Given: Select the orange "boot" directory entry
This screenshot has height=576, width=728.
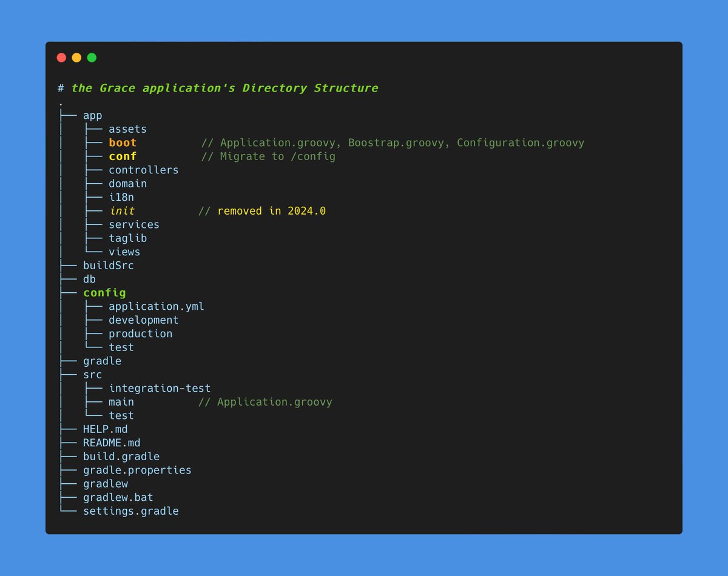Looking at the screenshot, I should pyautogui.click(x=123, y=143).
